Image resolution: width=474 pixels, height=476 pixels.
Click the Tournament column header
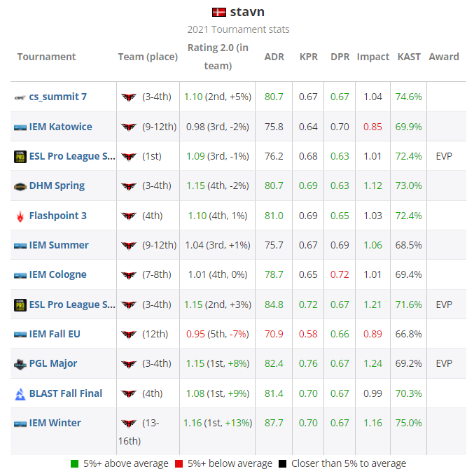[46, 57]
